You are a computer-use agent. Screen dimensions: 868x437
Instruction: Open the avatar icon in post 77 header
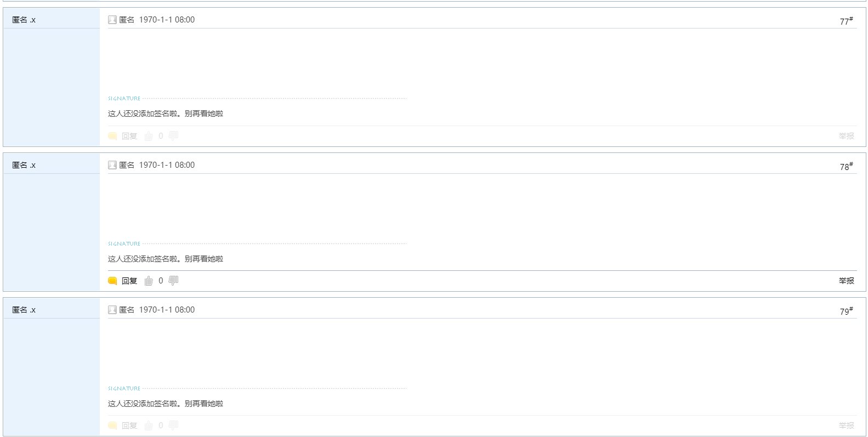(x=112, y=20)
